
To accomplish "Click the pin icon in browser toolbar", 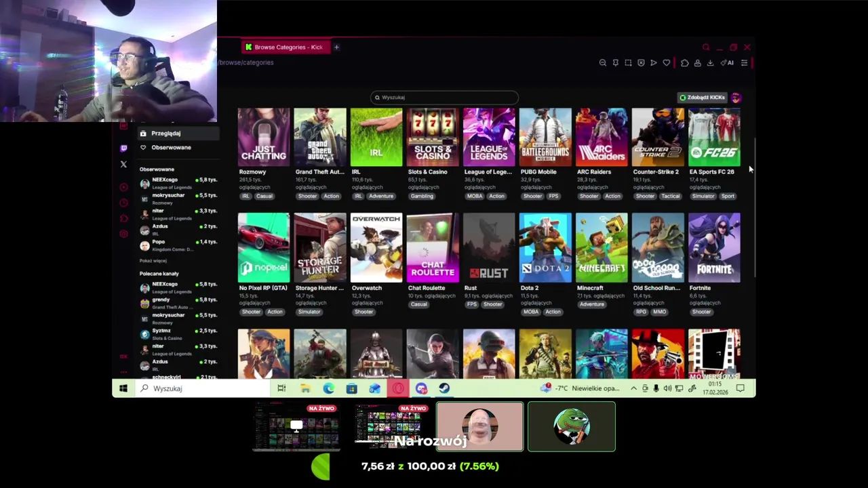I will click(x=615, y=63).
